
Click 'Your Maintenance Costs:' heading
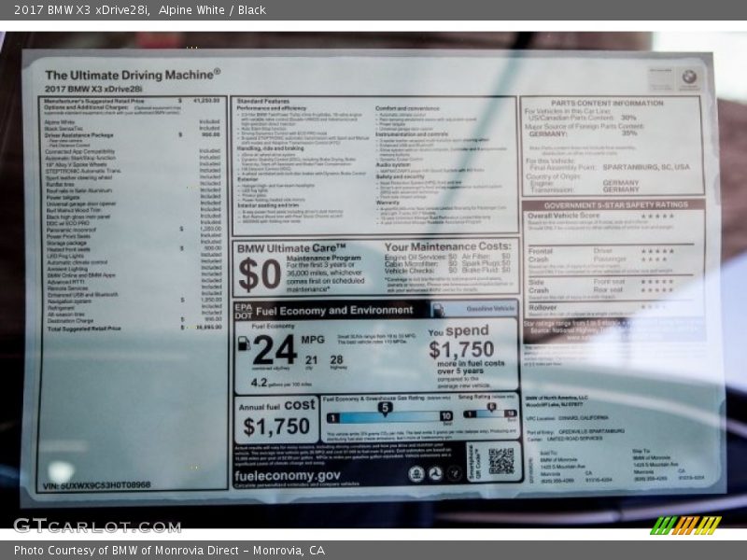pos(447,246)
